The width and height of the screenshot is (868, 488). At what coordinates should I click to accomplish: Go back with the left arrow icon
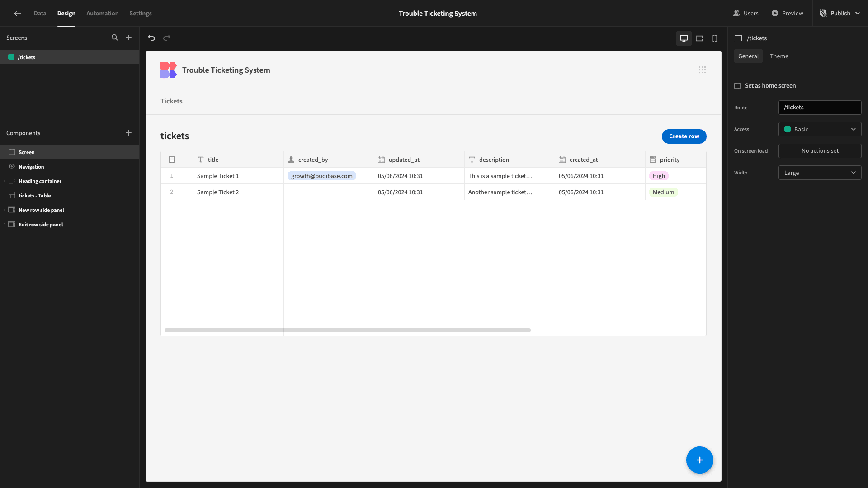(x=17, y=14)
